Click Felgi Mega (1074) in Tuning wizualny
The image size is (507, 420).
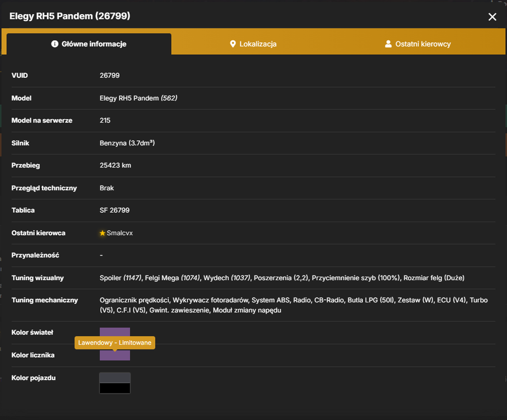[x=172, y=278]
